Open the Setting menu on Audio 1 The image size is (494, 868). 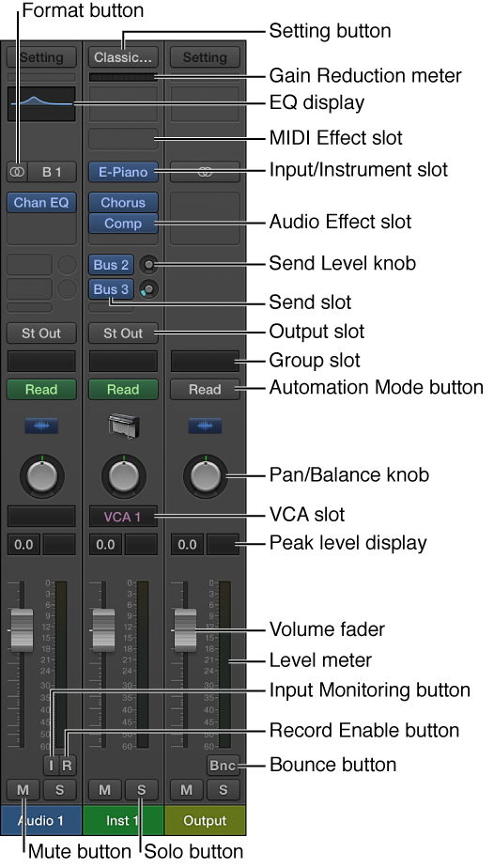[41, 57]
